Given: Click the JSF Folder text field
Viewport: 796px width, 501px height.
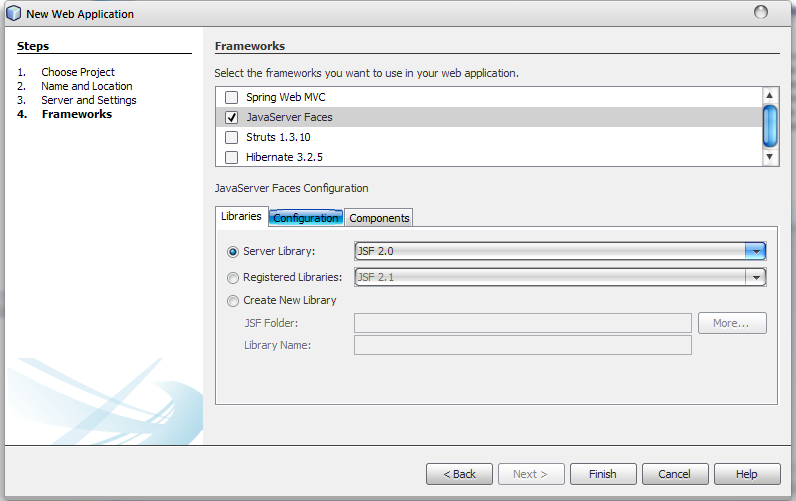Looking at the screenshot, I should coord(523,323).
